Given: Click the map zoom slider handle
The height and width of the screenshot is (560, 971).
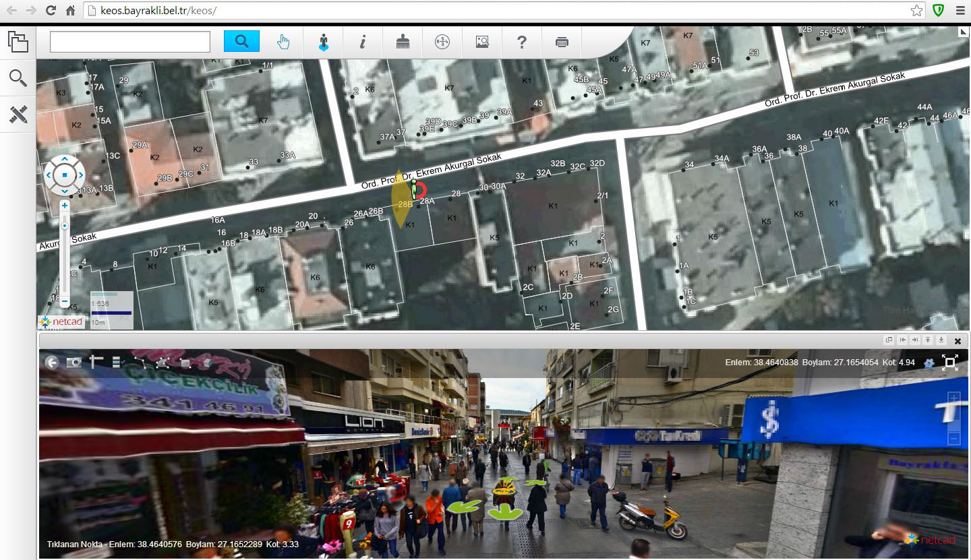Looking at the screenshot, I should 65,226.
